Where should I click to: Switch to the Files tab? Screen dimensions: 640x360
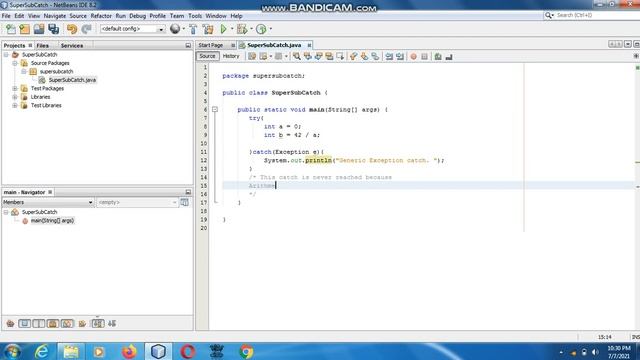coord(42,45)
